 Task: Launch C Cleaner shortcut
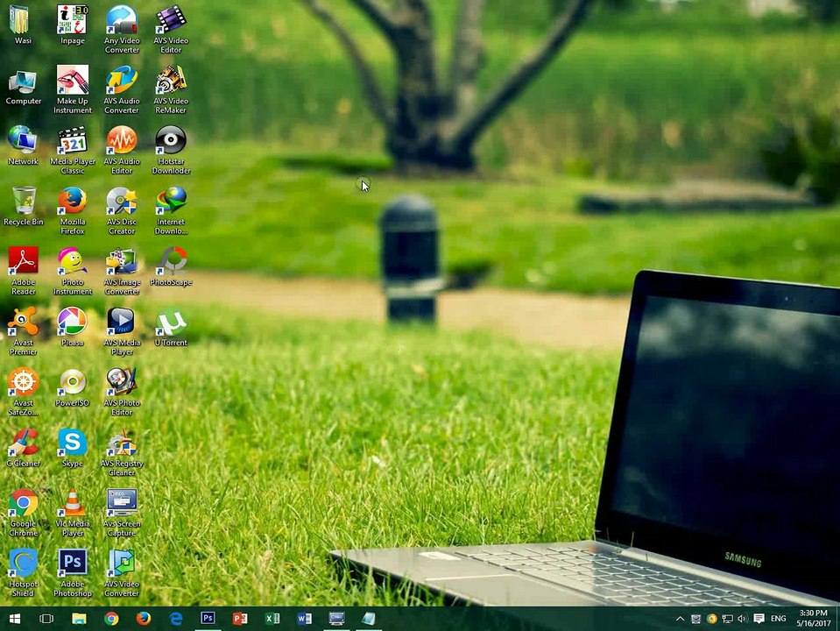(23, 448)
